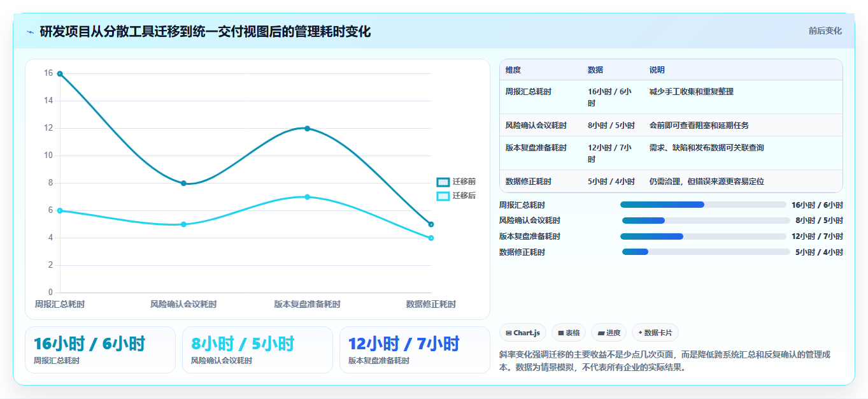The image size is (868, 399).
Task: Click the 风险确认会议耗时 progress bar
Action: tap(706, 221)
